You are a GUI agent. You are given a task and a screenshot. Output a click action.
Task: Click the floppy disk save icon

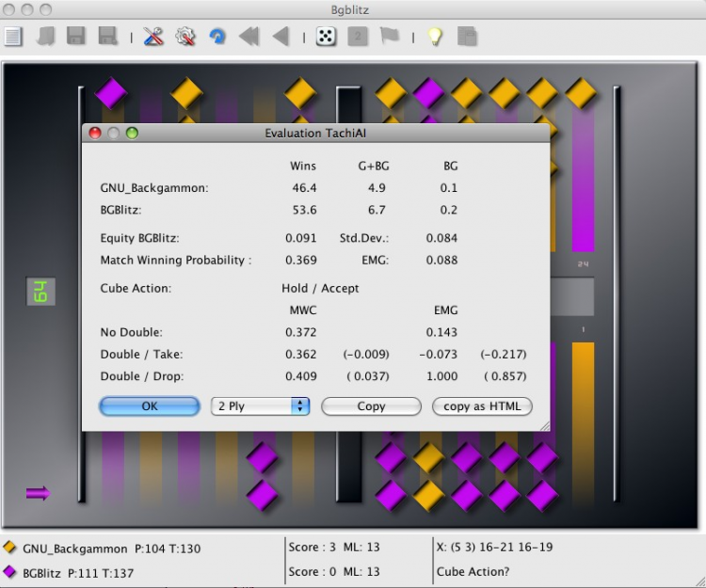tap(76, 37)
